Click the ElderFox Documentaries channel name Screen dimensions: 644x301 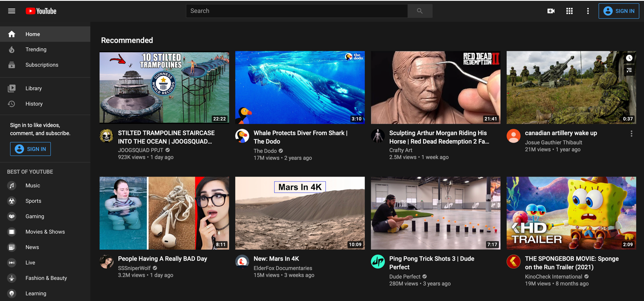[x=283, y=268]
